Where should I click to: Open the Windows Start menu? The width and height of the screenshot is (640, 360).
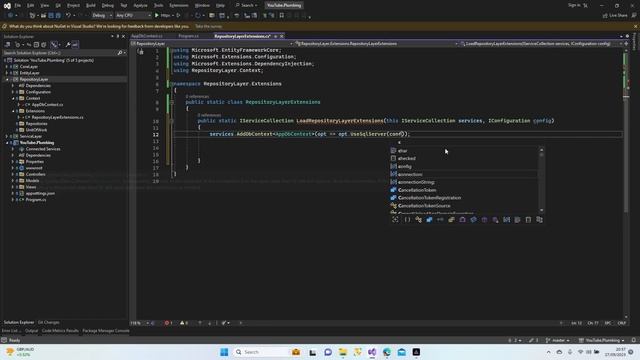pyautogui.click(x=224, y=352)
